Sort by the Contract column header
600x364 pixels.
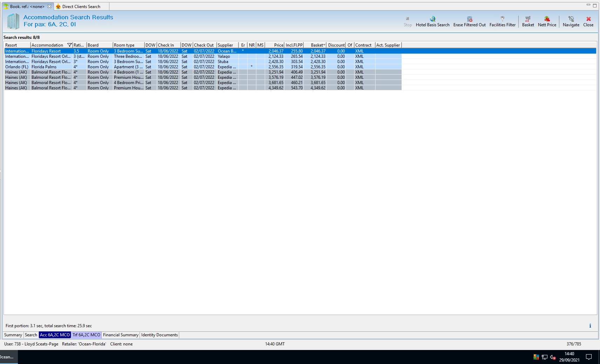(365, 45)
